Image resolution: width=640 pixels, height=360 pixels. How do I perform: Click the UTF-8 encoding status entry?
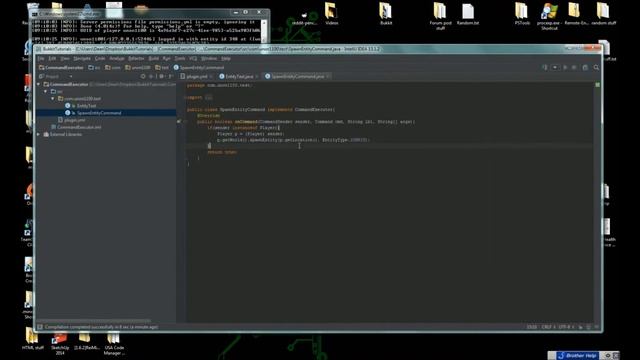pyautogui.click(x=566, y=327)
